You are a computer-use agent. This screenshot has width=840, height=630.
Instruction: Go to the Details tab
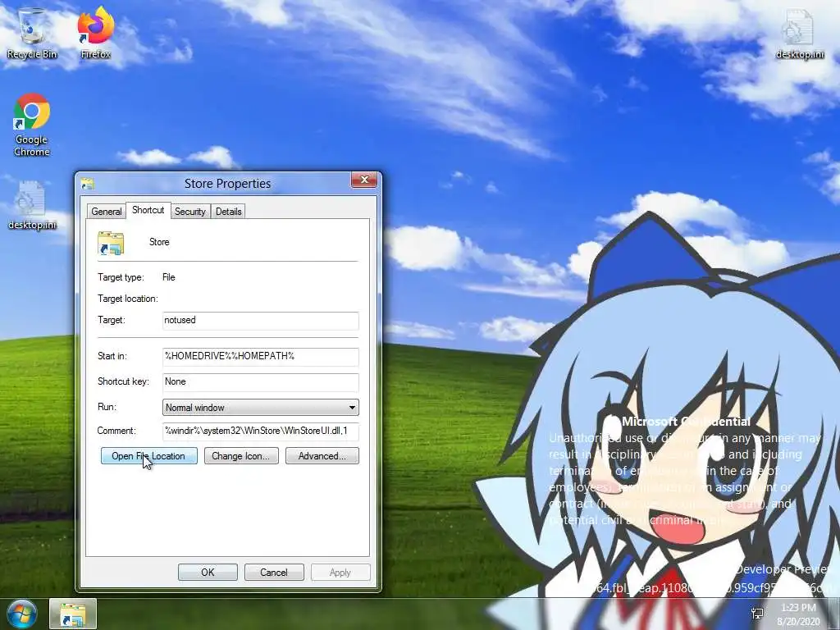229,211
